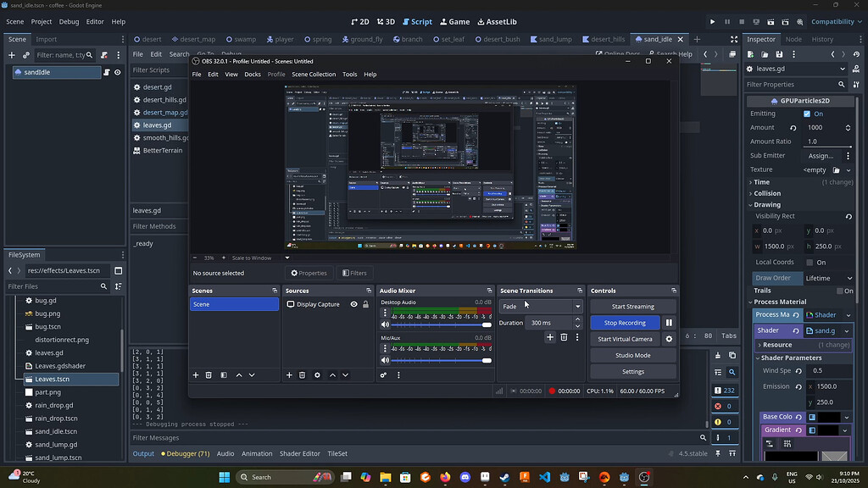The width and height of the screenshot is (868, 488).
Task: Open source properties gear in Sources dock
Action: tap(317, 375)
